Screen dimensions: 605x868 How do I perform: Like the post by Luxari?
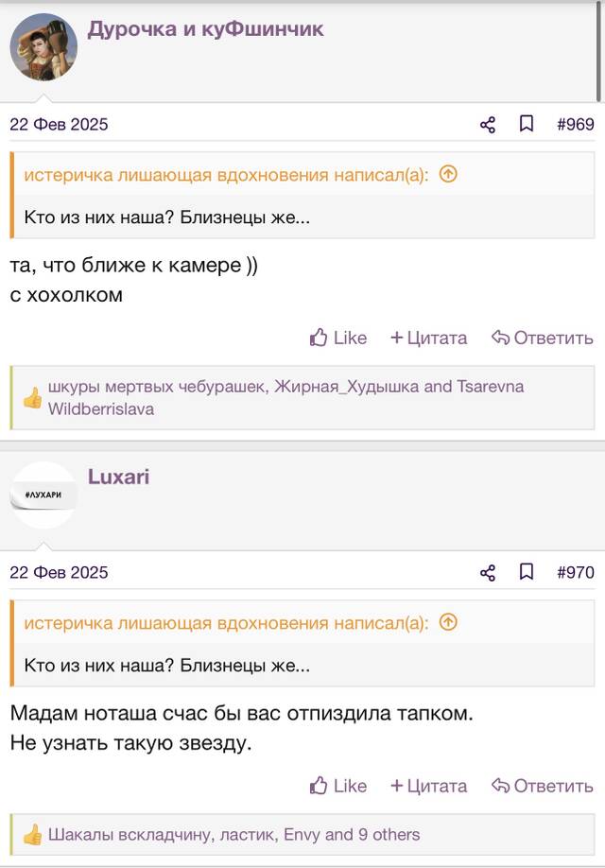[338, 786]
